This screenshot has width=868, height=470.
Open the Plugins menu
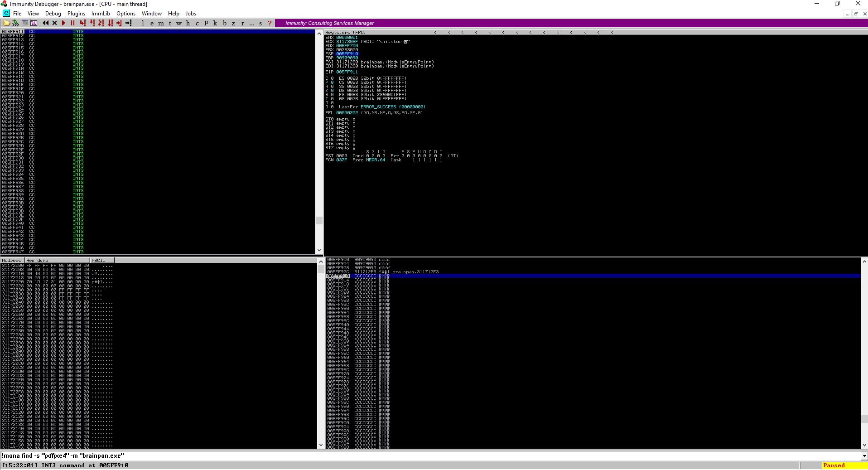point(76,13)
